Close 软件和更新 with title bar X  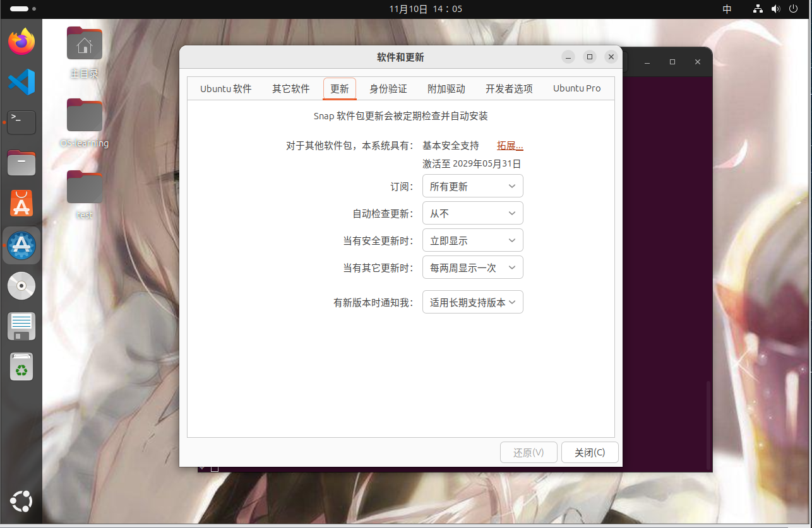611,57
